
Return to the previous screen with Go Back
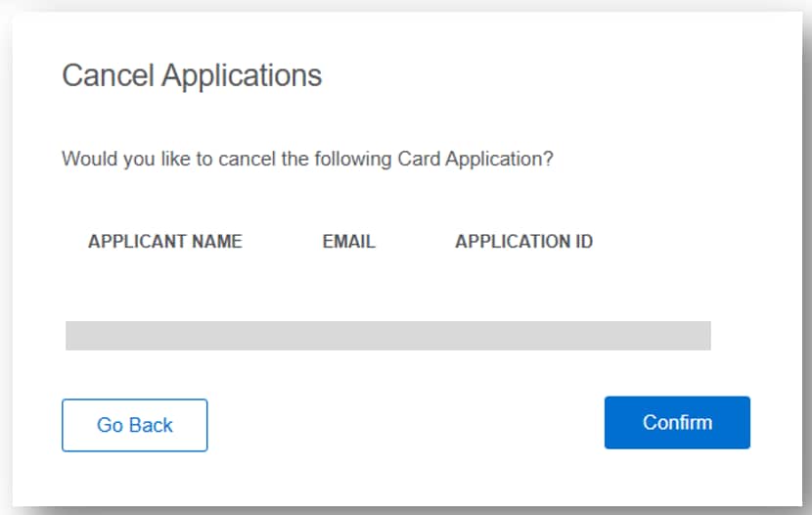135,425
